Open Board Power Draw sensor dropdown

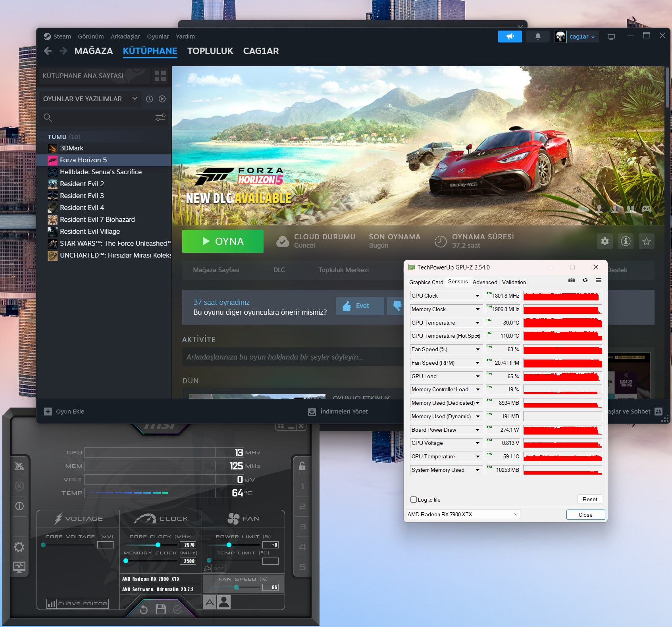pos(478,430)
